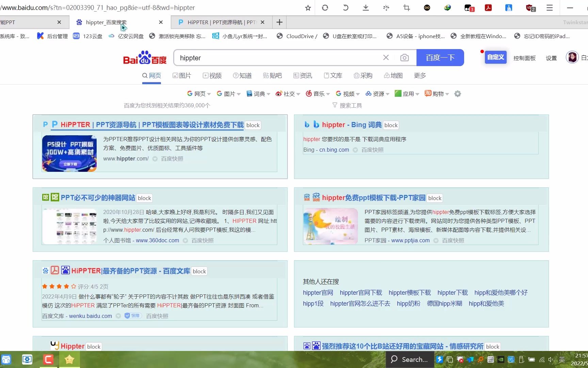Click the PPT家园 result thumbnail image
Viewport: 588px width, 368px height.
tap(330, 226)
